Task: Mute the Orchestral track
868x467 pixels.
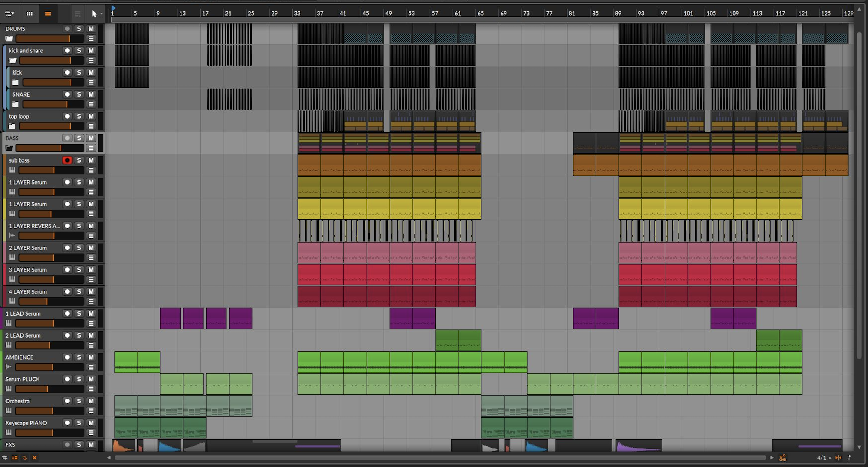Action: tap(91, 401)
